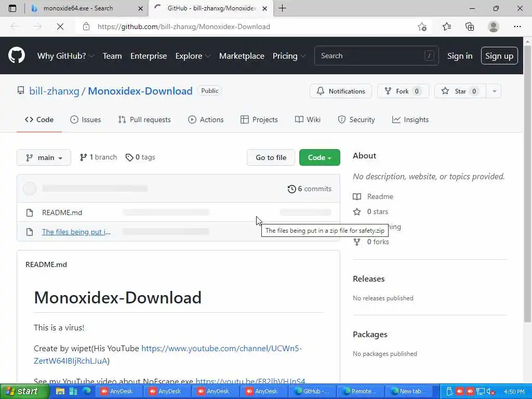Screen dimensions: 532x399
Task: Switch to New tab... taskbar window
Action: (x=408, y=391)
